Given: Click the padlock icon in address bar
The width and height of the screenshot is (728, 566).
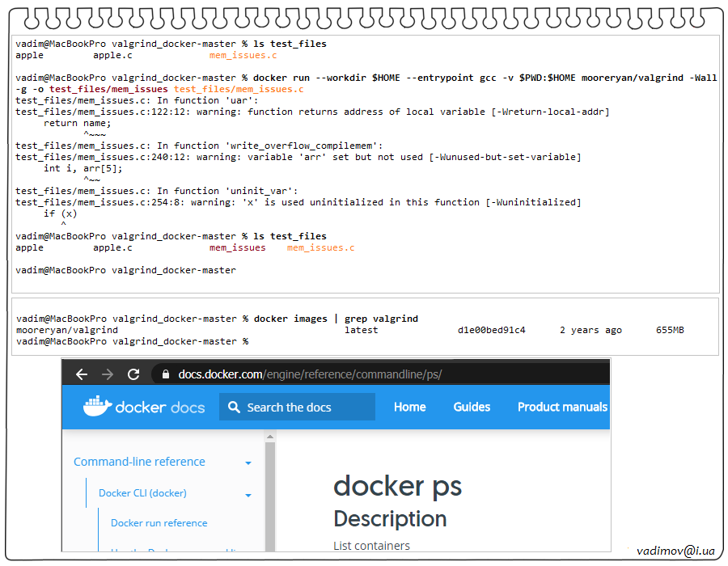Looking at the screenshot, I should click(x=166, y=374).
